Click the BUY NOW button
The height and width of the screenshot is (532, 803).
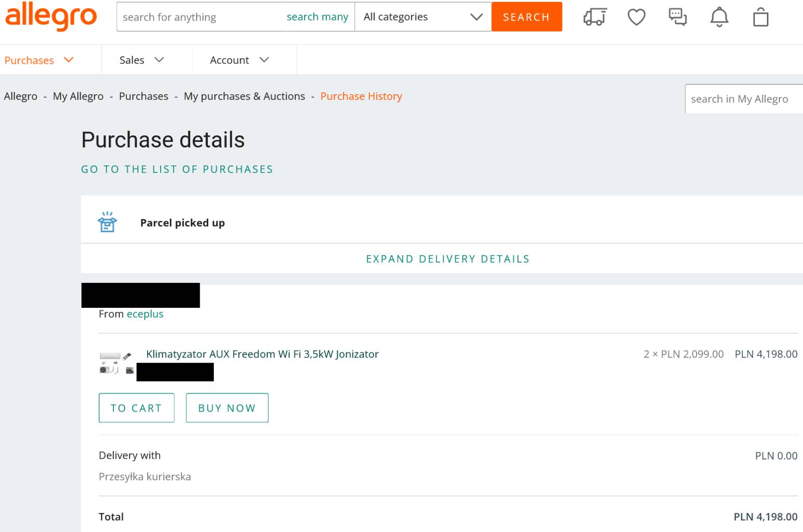click(227, 408)
